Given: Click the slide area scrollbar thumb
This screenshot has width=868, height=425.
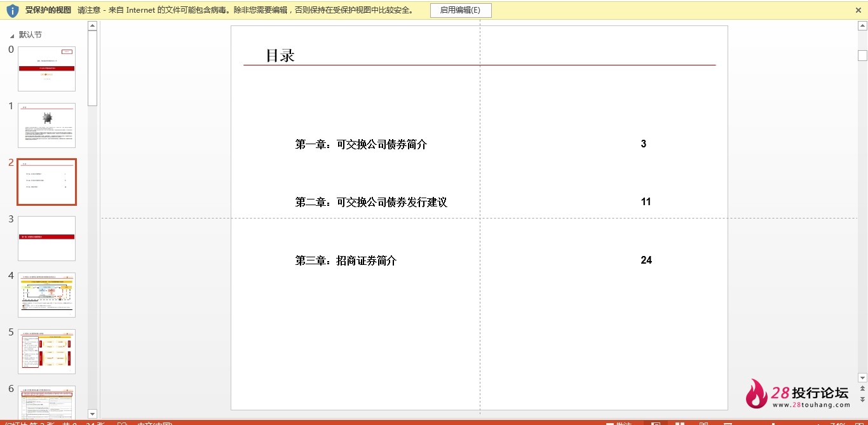Looking at the screenshot, I should [862, 55].
